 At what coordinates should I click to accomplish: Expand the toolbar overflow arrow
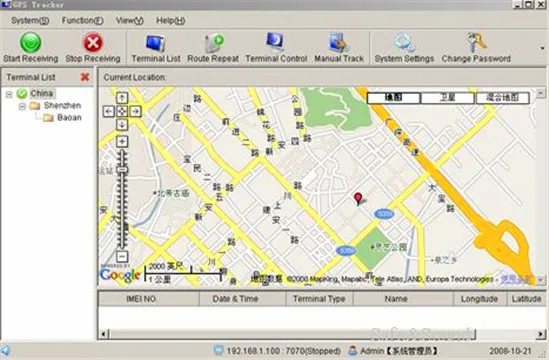coord(542,48)
